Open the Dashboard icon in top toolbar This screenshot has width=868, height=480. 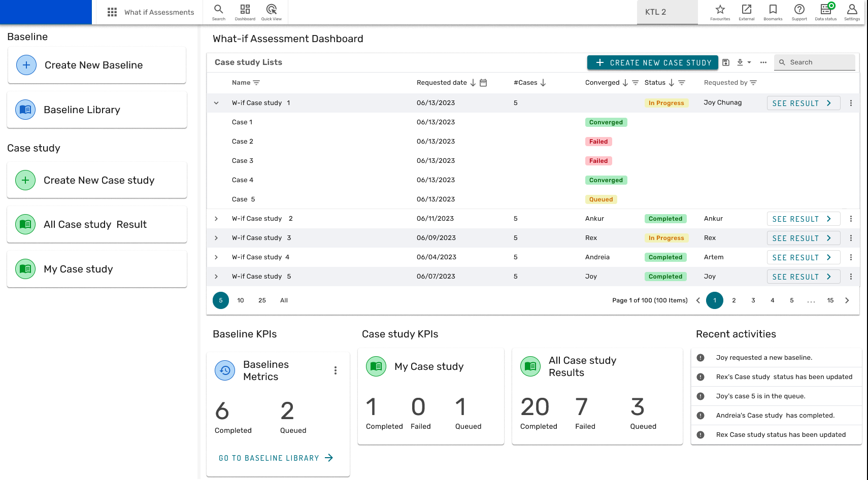coord(245,10)
